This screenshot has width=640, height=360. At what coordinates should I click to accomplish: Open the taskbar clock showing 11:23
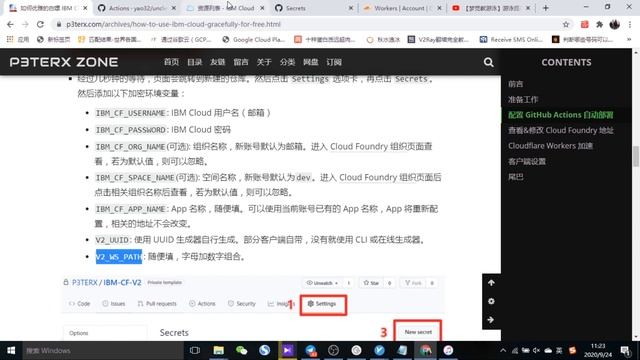(598, 351)
